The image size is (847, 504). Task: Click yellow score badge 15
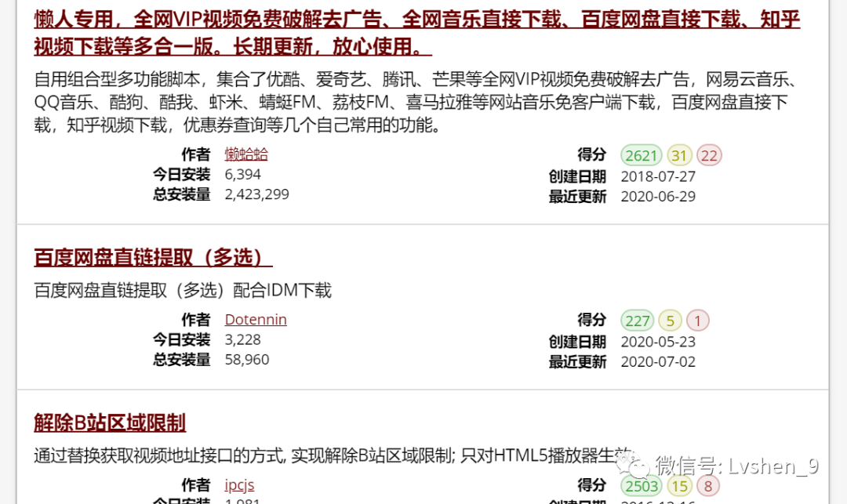pyautogui.click(x=679, y=486)
